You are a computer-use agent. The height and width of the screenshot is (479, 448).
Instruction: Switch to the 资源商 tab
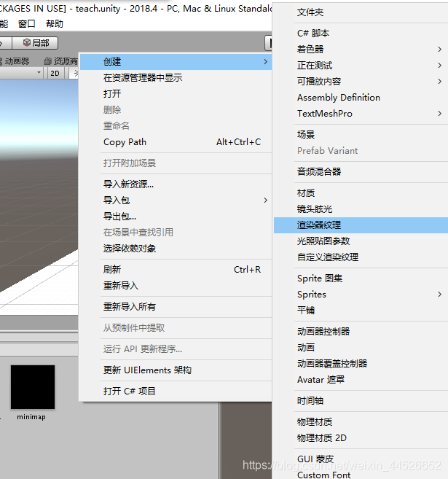pos(60,61)
